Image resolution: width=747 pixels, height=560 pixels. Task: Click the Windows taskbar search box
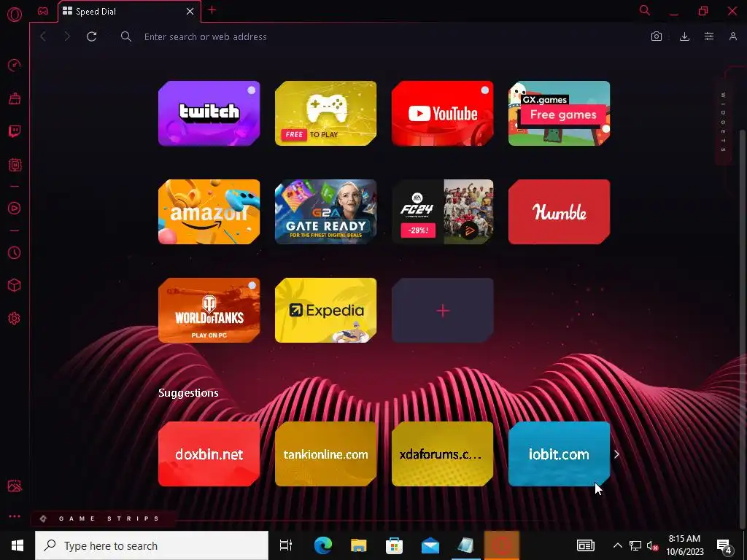(x=152, y=545)
